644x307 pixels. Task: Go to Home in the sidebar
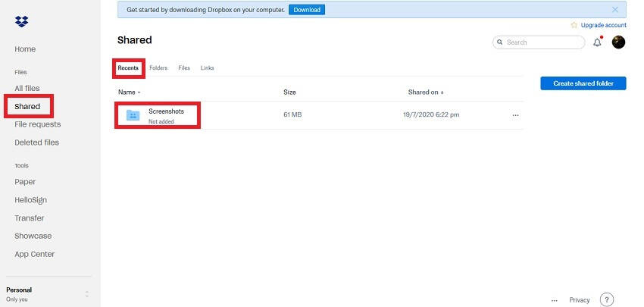click(x=25, y=49)
